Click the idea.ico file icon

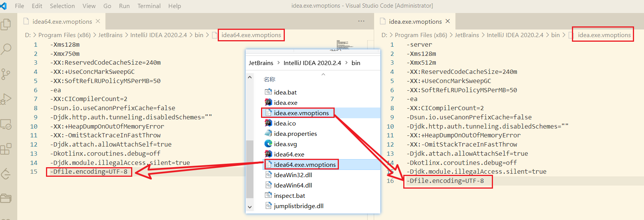[268, 123]
